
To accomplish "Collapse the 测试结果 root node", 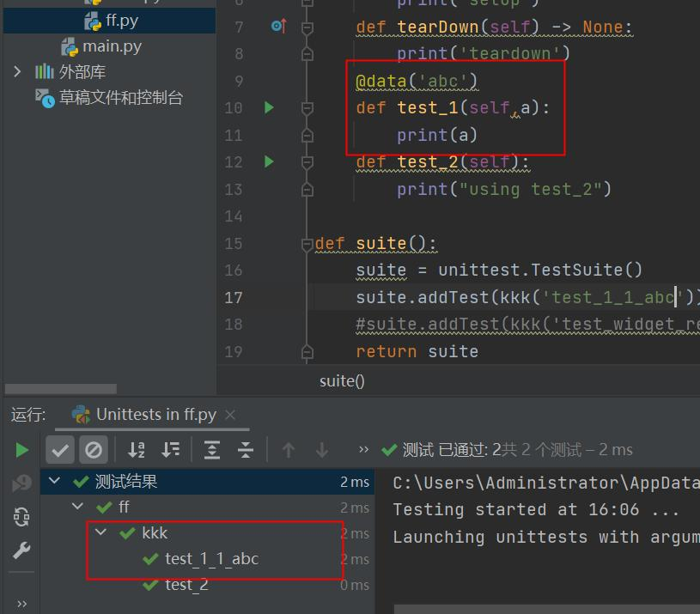I will (x=54, y=481).
